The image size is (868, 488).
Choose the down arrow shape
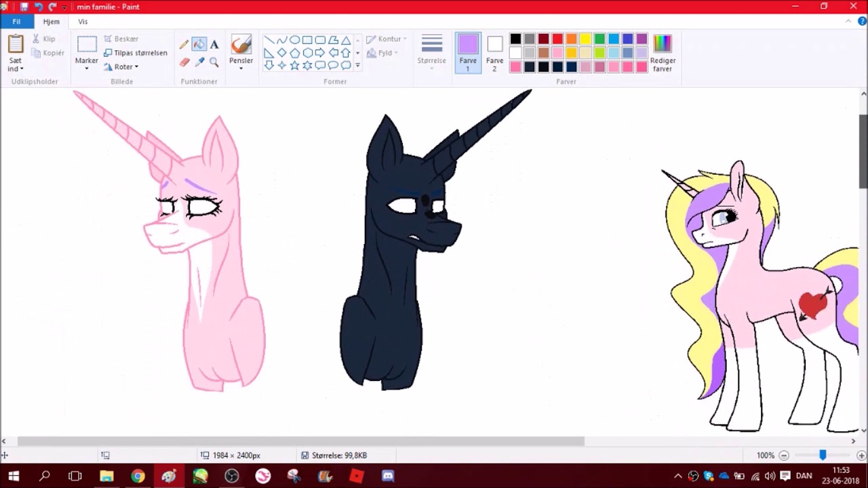pos(269,66)
